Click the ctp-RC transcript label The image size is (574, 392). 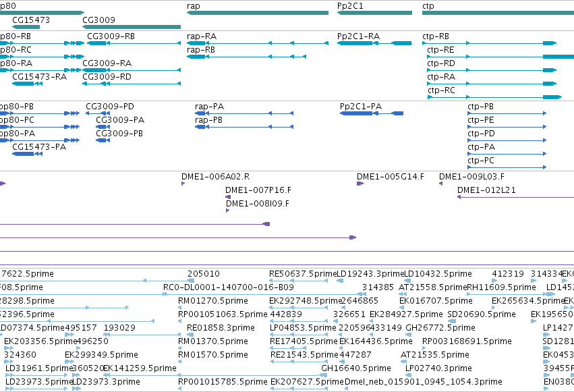[442, 90]
